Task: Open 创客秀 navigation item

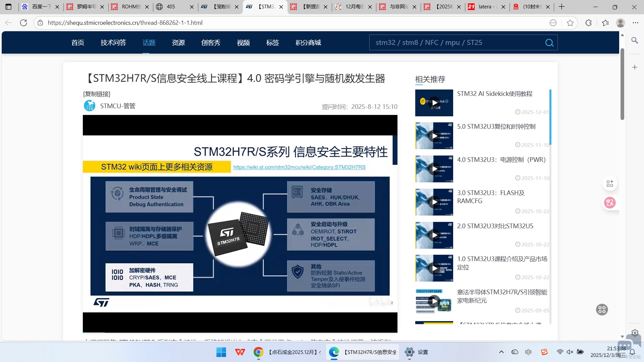Action: (211, 43)
